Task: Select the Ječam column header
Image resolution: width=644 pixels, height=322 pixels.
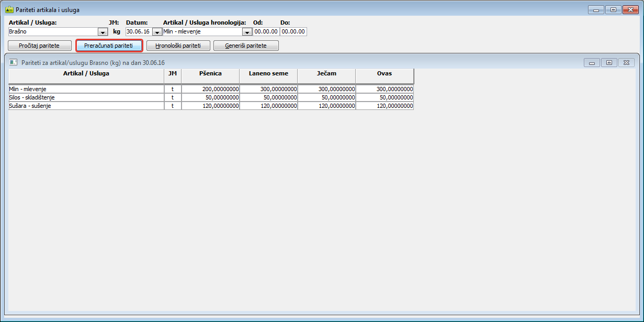Action: 326,74
